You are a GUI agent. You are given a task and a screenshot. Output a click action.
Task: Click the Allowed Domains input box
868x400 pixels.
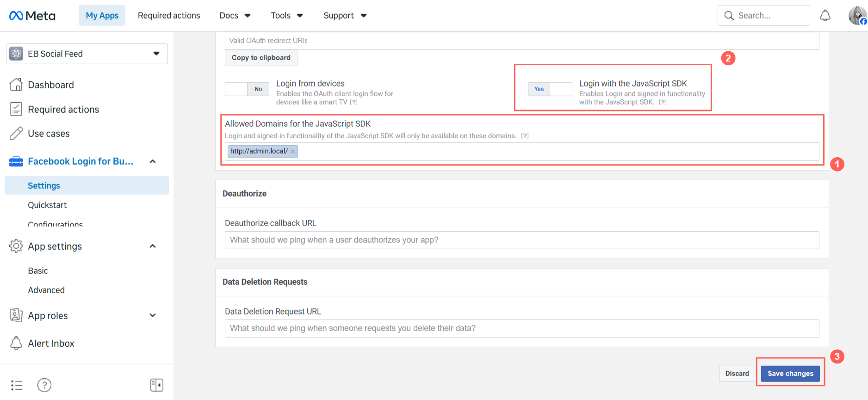pos(522,152)
